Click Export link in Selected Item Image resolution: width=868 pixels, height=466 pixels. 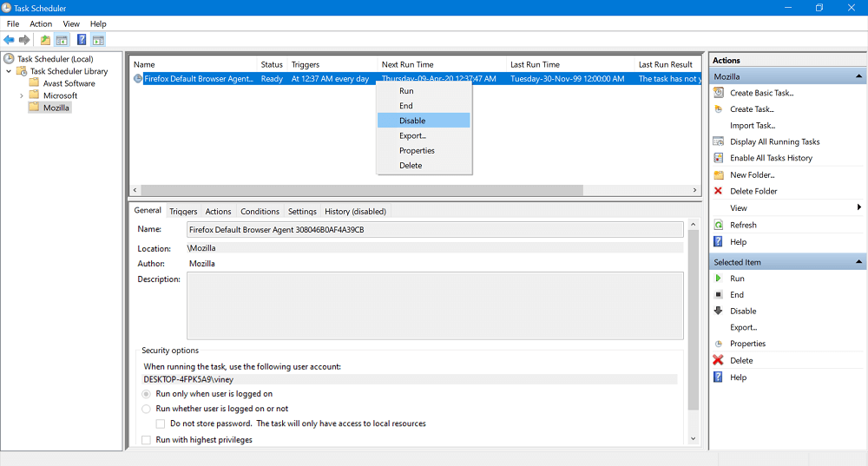tap(744, 328)
